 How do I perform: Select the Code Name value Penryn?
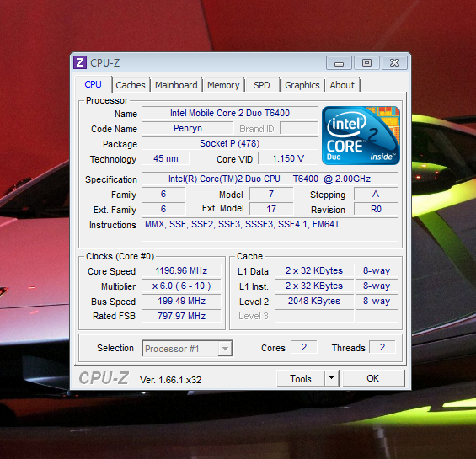click(188, 128)
